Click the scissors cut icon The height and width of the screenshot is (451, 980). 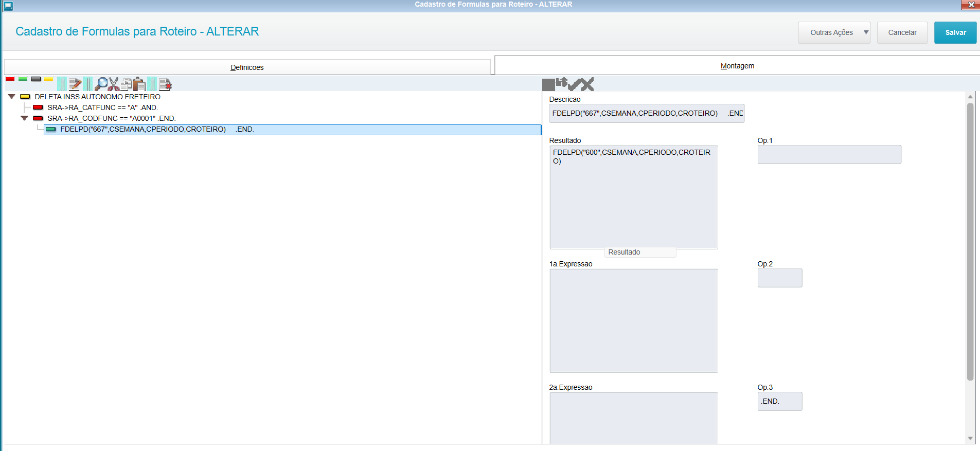[114, 84]
